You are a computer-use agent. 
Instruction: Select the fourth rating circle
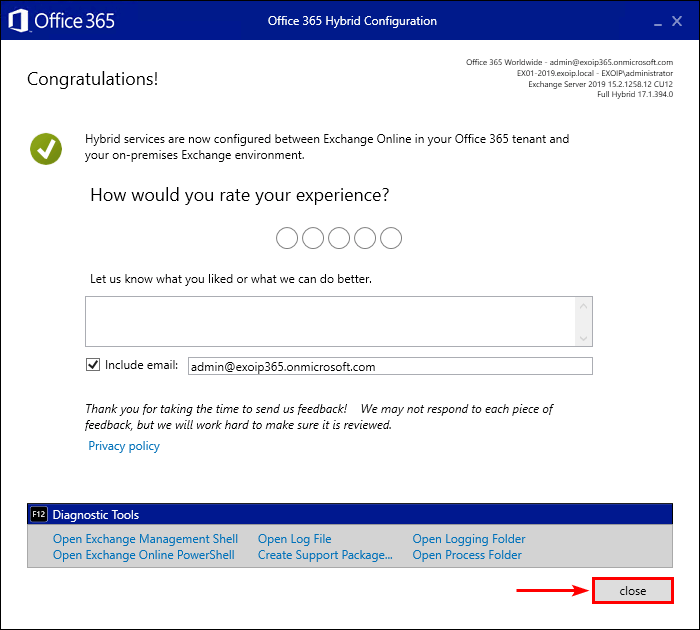point(365,238)
